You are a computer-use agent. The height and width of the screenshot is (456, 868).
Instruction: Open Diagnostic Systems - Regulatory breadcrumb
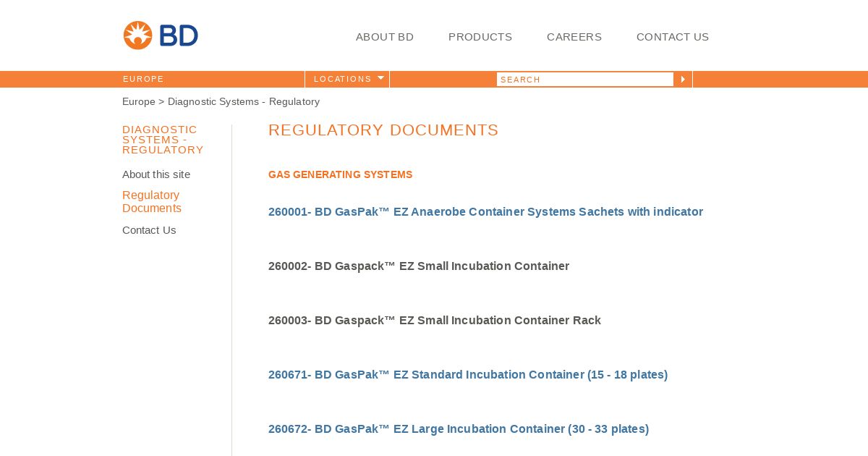point(244,101)
